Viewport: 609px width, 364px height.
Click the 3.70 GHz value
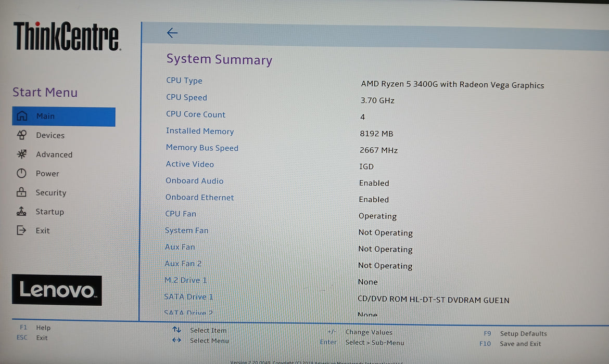point(377,100)
